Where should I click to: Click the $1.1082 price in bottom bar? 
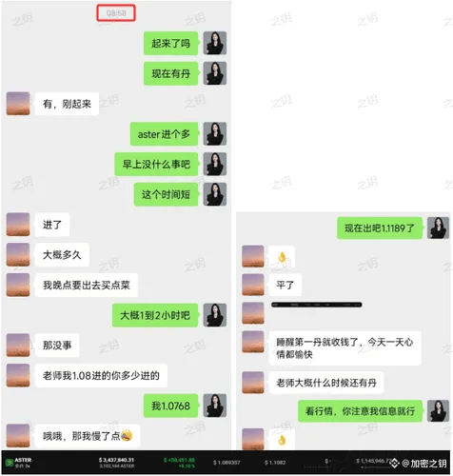click(275, 463)
